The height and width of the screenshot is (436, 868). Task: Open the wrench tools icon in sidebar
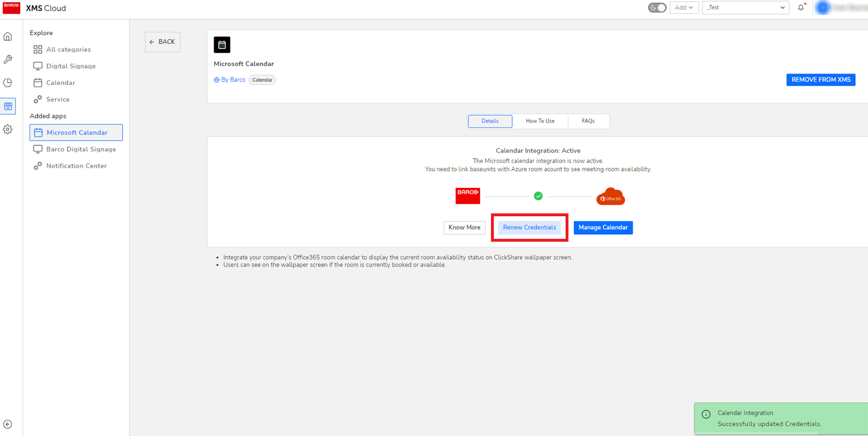point(8,60)
